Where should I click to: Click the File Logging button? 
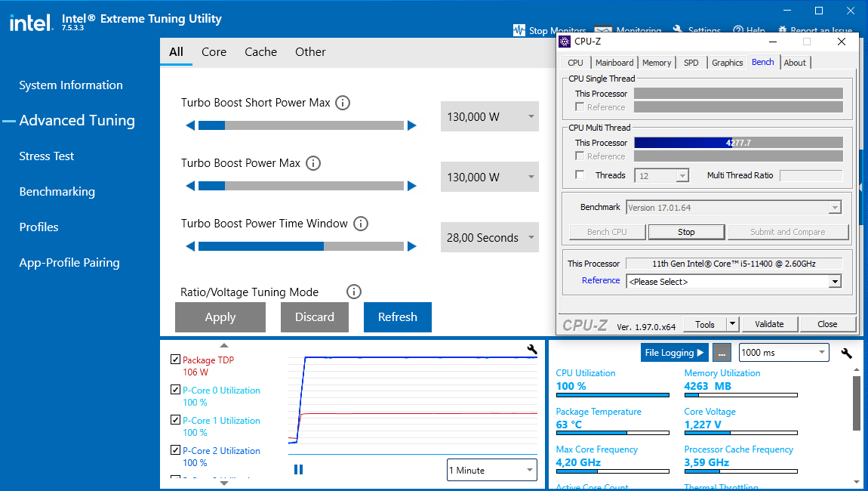pyautogui.click(x=674, y=353)
